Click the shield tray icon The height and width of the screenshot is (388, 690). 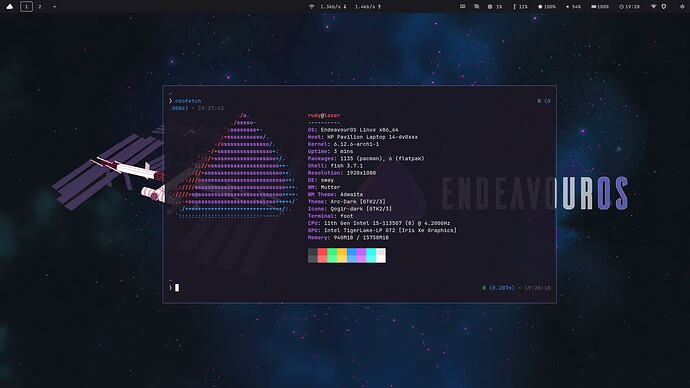[664, 7]
